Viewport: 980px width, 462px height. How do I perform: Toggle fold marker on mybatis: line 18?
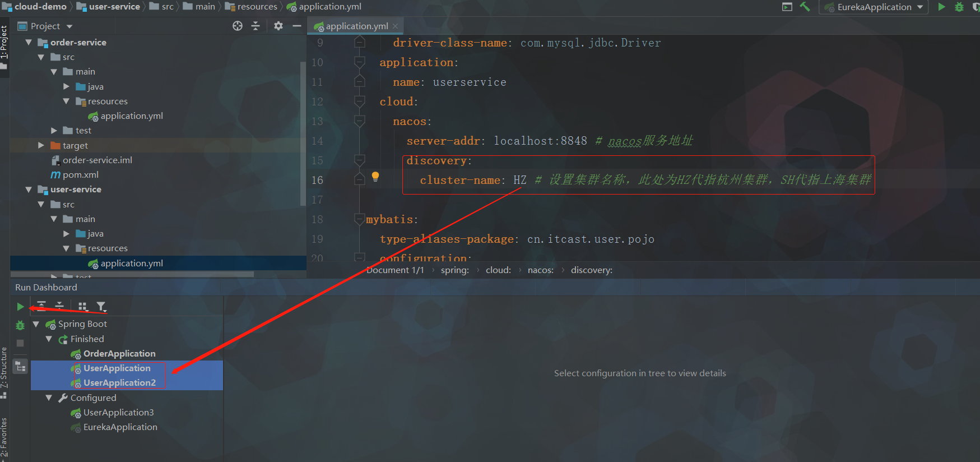[x=360, y=219]
